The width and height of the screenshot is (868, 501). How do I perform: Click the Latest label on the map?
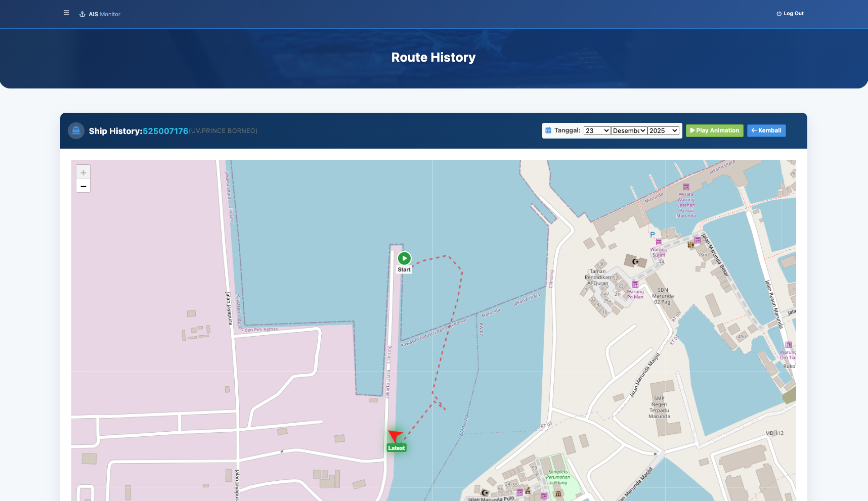[x=397, y=448]
